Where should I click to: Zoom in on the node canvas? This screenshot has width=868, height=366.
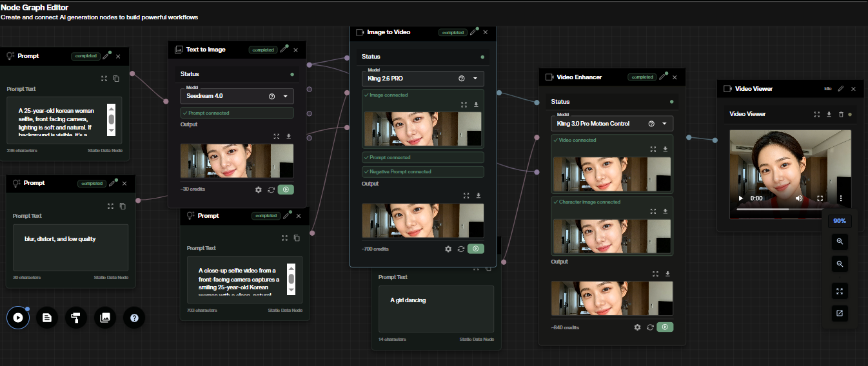pos(840,242)
